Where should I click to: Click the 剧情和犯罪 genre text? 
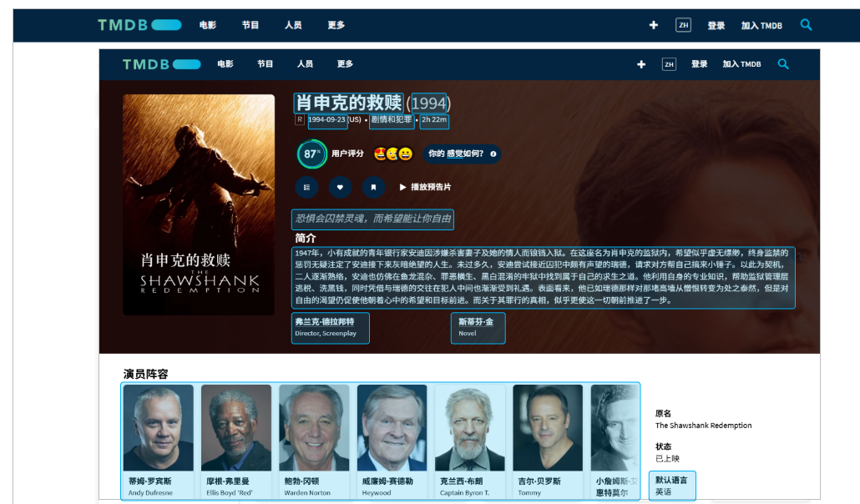coord(392,119)
